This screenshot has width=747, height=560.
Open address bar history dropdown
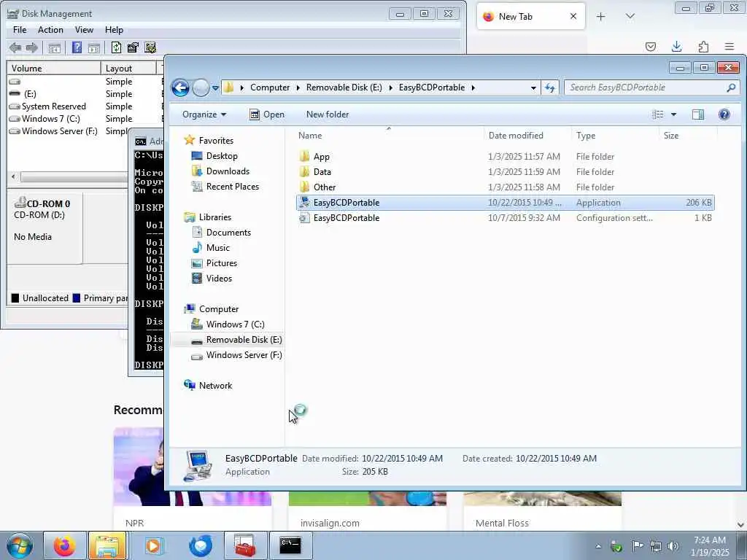(x=533, y=87)
